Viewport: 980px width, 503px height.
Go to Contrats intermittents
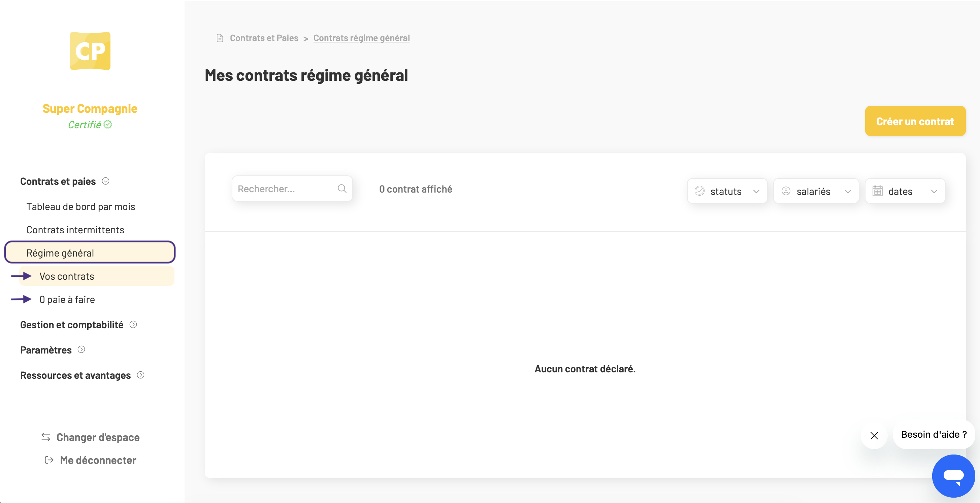click(x=75, y=230)
